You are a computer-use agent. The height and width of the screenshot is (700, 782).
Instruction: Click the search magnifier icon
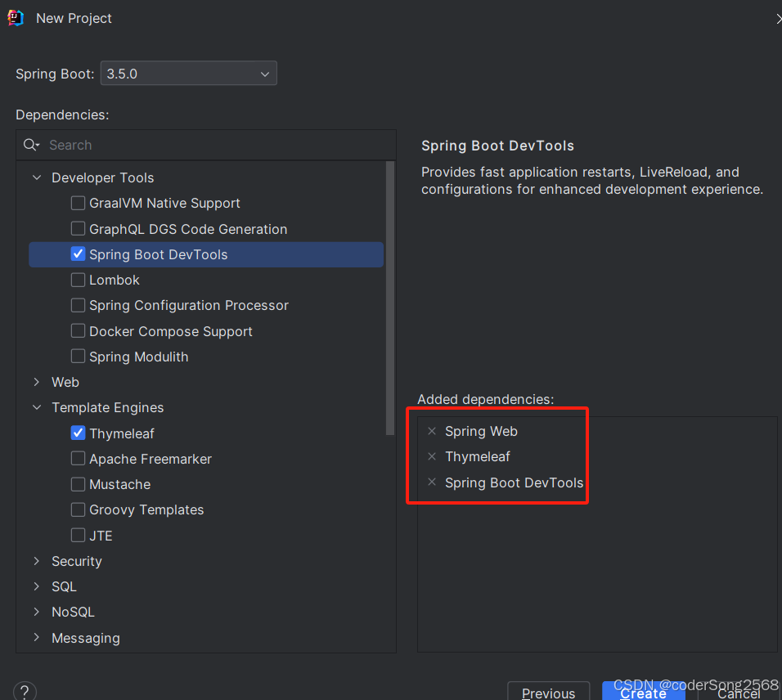point(31,145)
